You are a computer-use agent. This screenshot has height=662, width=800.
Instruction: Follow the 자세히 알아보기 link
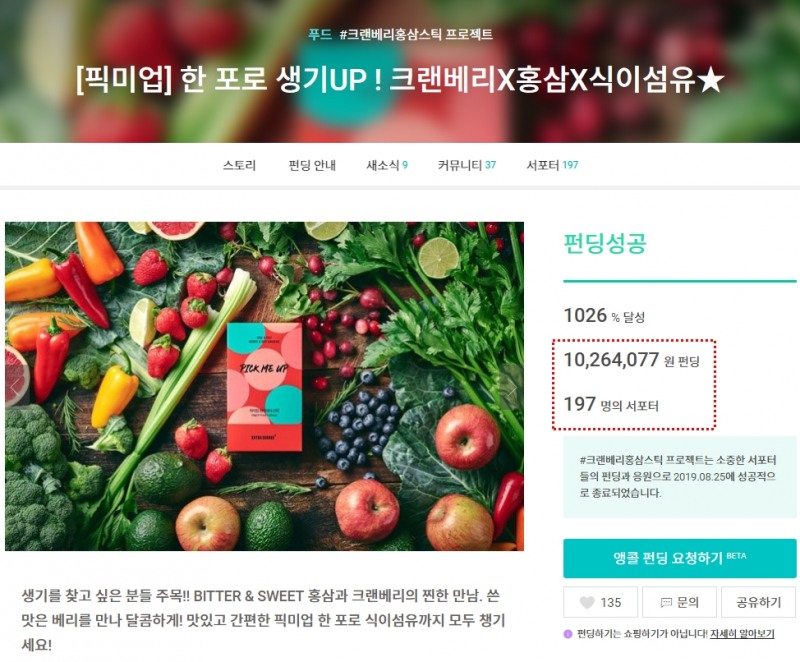(742, 634)
